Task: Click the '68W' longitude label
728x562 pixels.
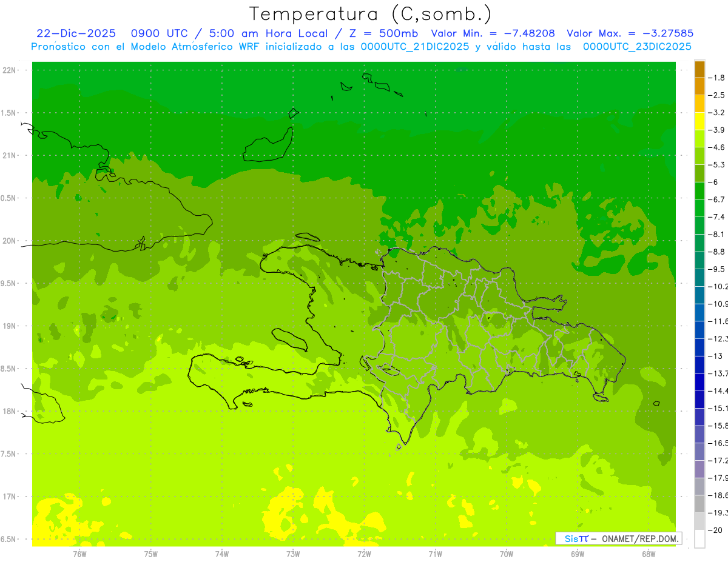Action: [x=649, y=554]
